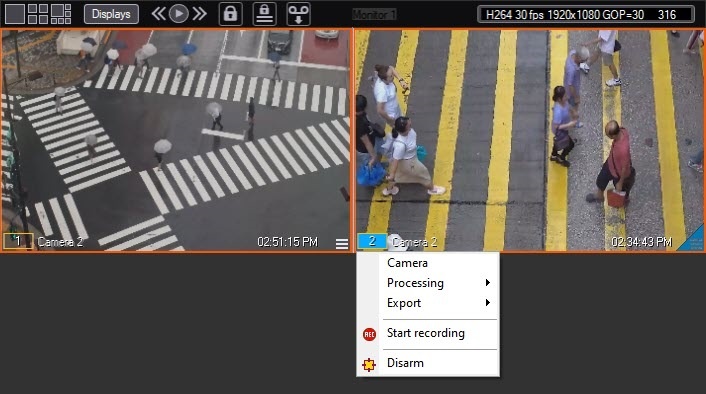706x394 pixels.
Task: Choose the one-large-plus-small layout
Action: [x=61, y=14]
